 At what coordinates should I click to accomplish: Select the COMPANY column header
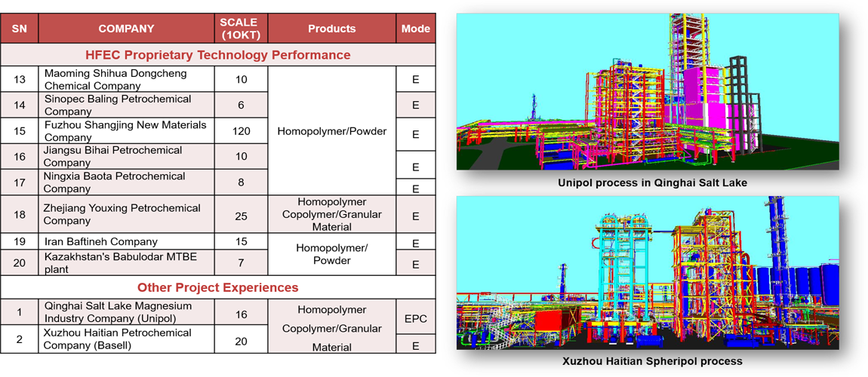pos(126,29)
